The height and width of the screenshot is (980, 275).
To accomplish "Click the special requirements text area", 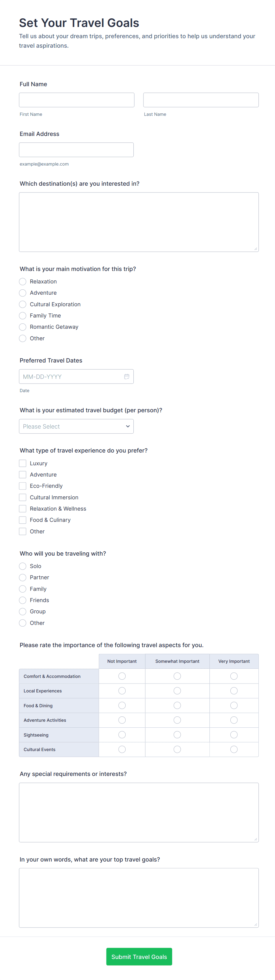I will (139, 812).
